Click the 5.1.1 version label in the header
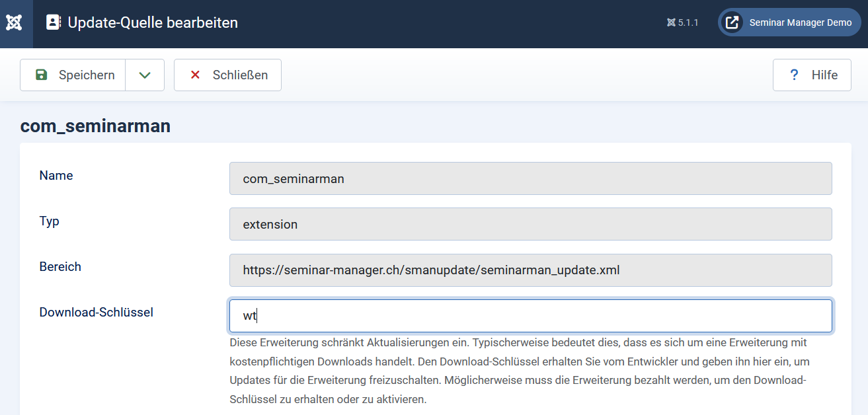868x415 pixels. click(688, 22)
